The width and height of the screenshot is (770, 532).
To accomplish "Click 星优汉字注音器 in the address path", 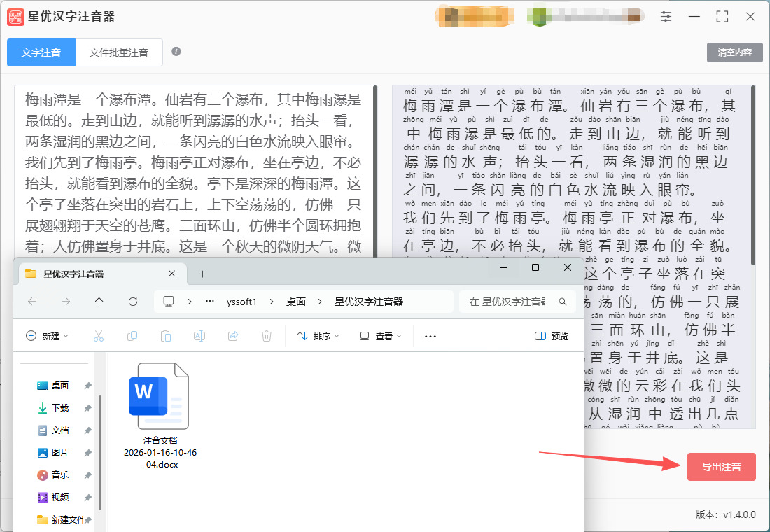I will click(x=369, y=302).
